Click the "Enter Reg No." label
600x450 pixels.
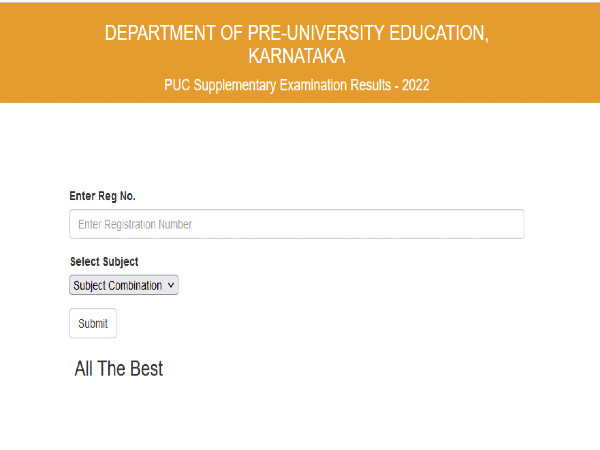tap(102, 196)
